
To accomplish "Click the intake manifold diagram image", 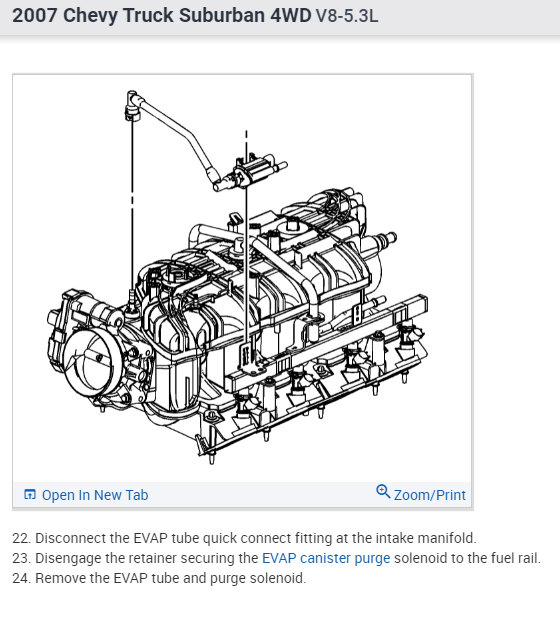I will 242,278.
